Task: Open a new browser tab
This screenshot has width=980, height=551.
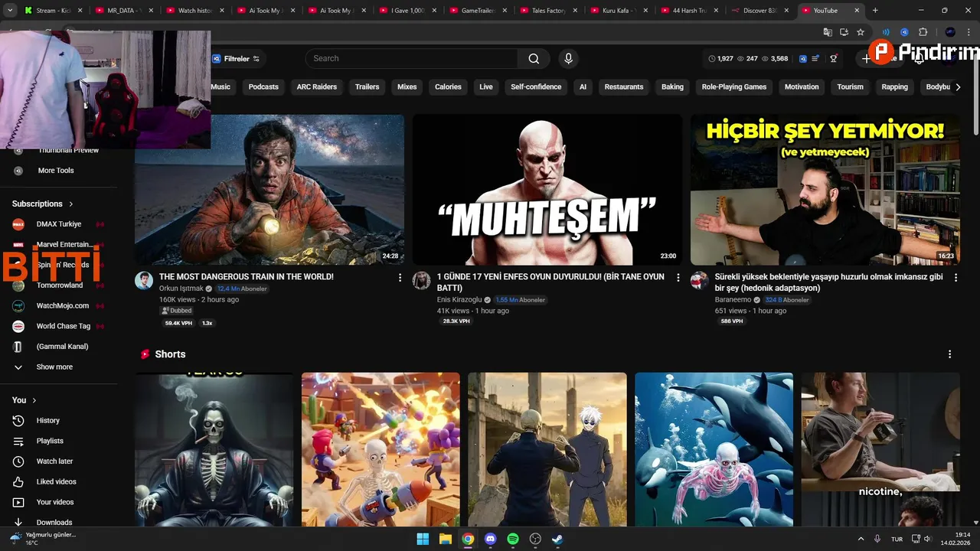Action: click(875, 11)
